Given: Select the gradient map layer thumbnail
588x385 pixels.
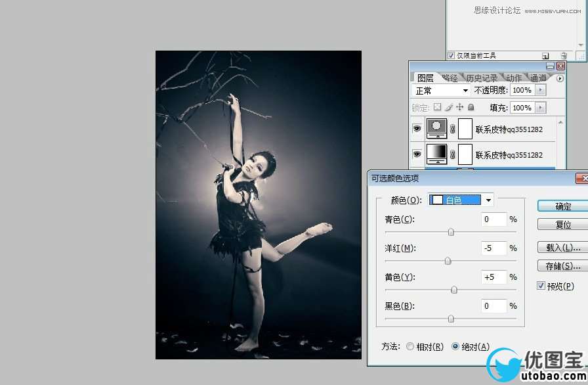Looking at the screenshot, I should 437,154.
